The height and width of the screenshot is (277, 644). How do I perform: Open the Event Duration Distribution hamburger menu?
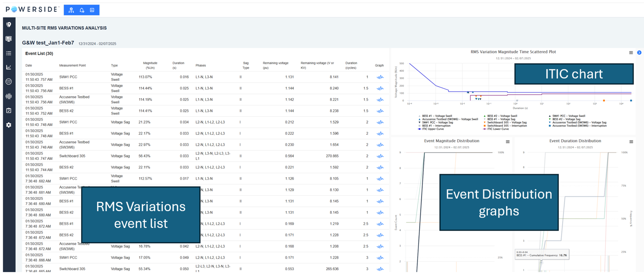[632, 141]
